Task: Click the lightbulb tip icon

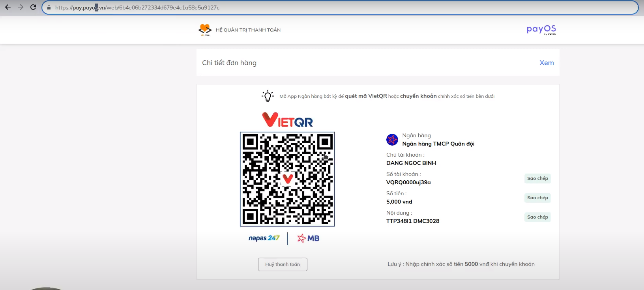Action: pos(268,96)
